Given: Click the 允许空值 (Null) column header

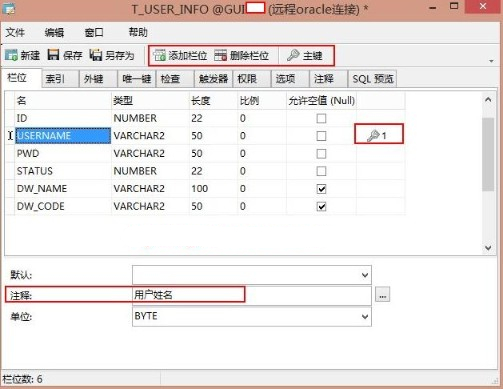Looking at the screenshot, I should tap(321, 101).
